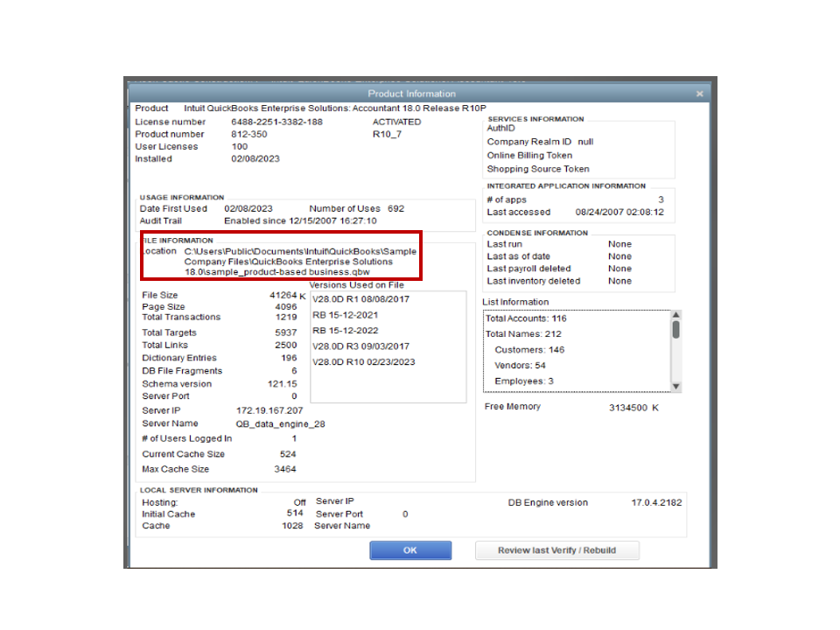Click the OK button
The width and height of the screenshot is (840, 630).
(410, 550)
